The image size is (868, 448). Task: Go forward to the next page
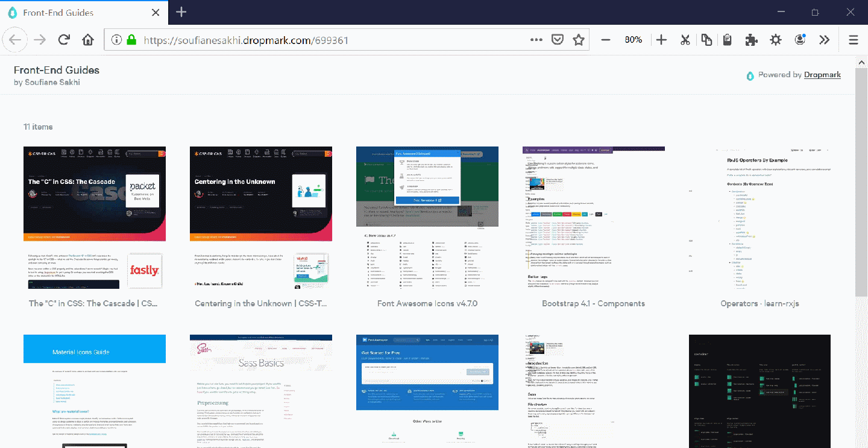coord(40,40)
